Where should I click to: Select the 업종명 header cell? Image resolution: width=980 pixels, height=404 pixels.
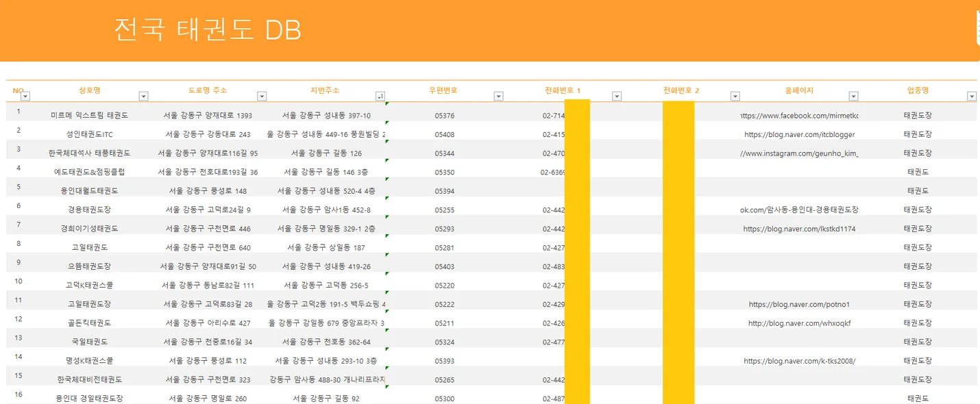point(918,90)
